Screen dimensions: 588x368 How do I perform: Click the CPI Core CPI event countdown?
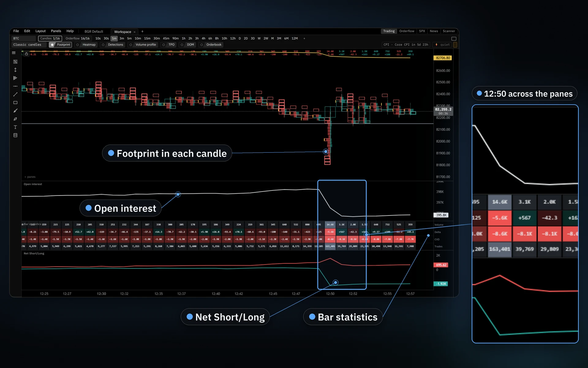point(406,45)
